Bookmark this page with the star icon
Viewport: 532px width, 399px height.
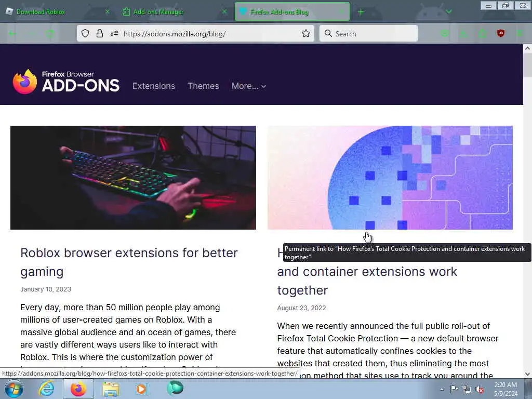(305, 33)
